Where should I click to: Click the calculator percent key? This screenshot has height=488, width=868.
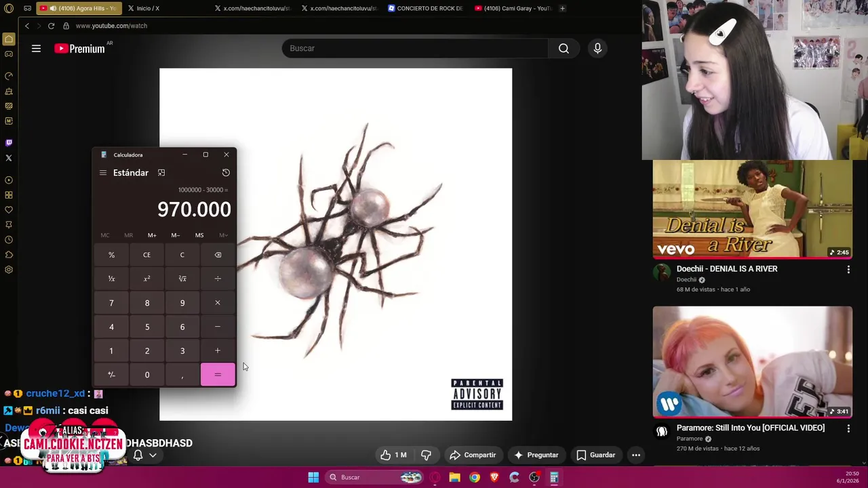tap(111, 255)
